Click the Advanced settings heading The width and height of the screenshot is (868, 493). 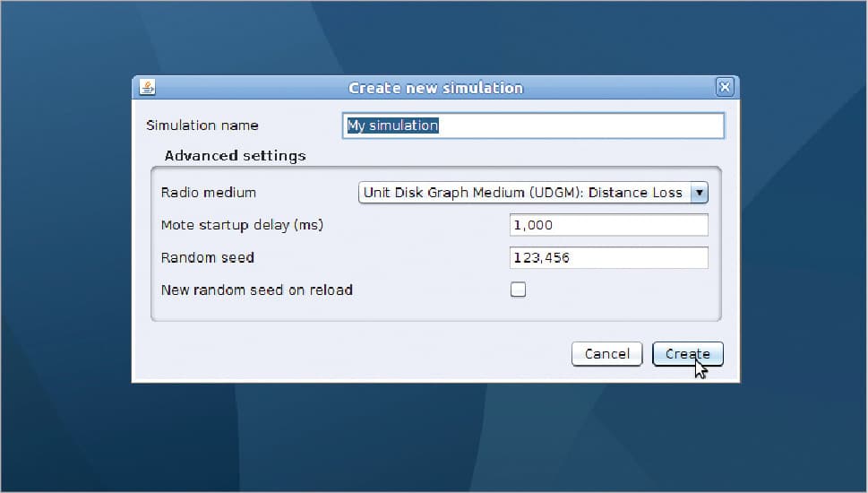(x=235, y=156)
